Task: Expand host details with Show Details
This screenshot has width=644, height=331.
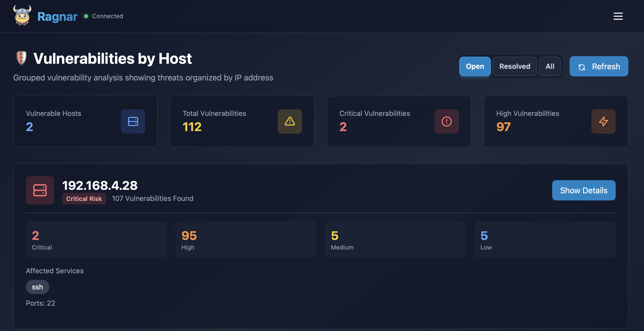Action: click(584, 190)
